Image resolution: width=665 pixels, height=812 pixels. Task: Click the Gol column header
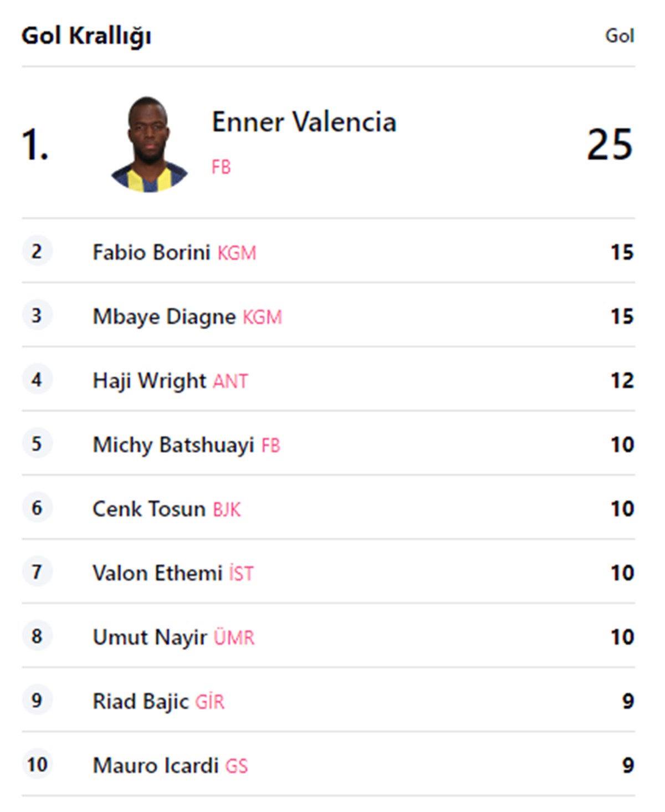(x=620, y=35)
